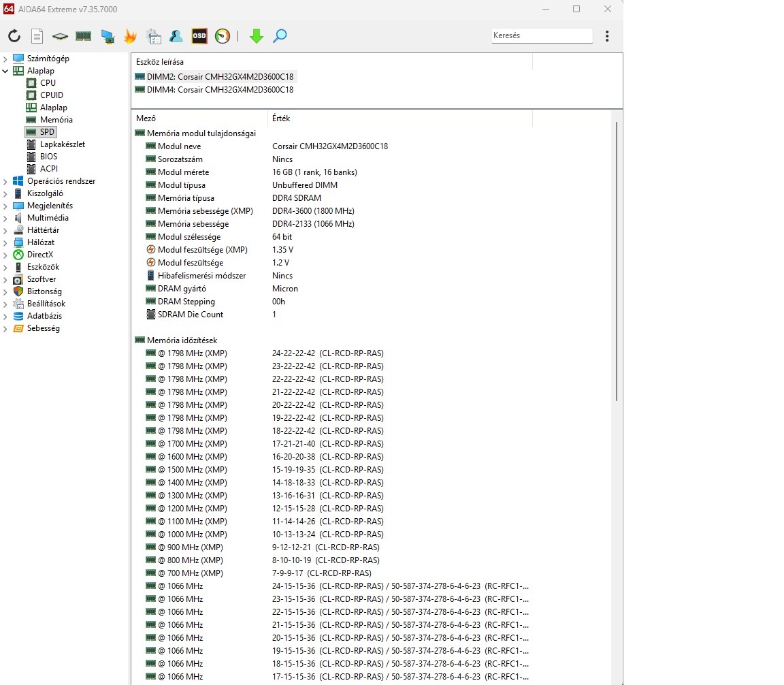Viewport: 784px width, 685px height.
Task: Click the AIDA64 title bar app icon
Action: click(x=8, y=9)
